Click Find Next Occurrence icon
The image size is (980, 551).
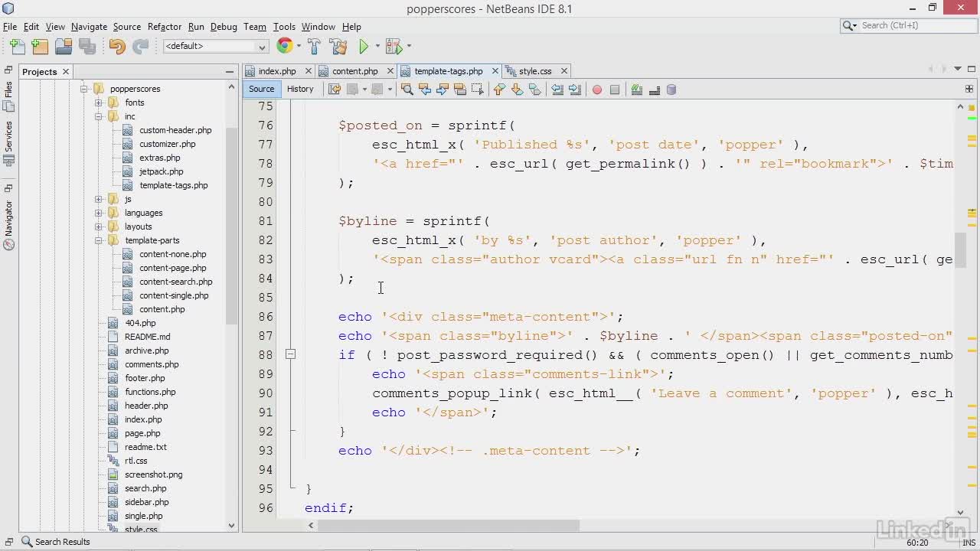(x=443, y=90)
